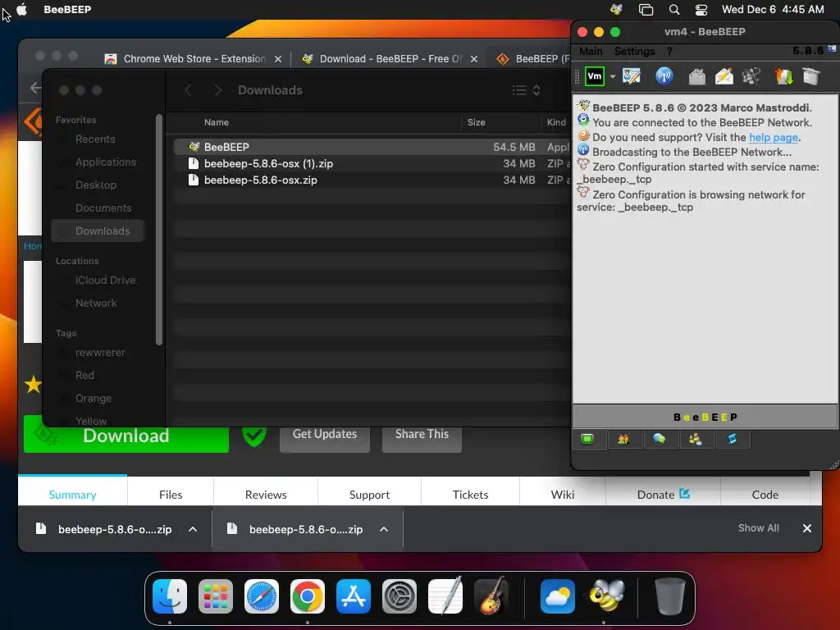Open iCloud Drive in the Finder sidebar
Viewport: 840px width, 630px height.
pos(105,281)
